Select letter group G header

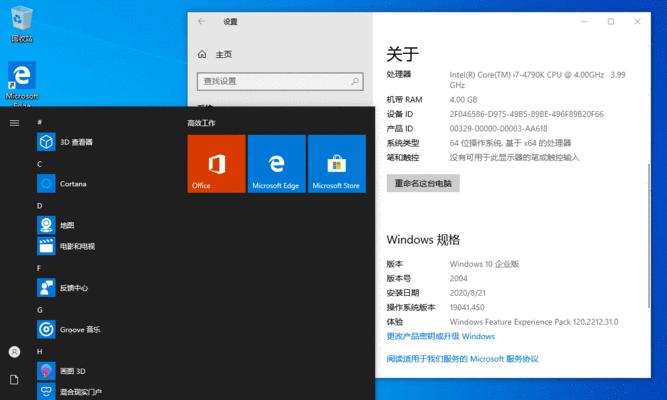point(40,310)
